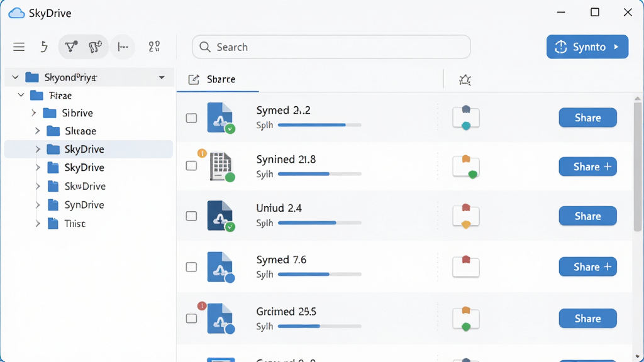Share the Symed 2..2 file

click(588, 118)
